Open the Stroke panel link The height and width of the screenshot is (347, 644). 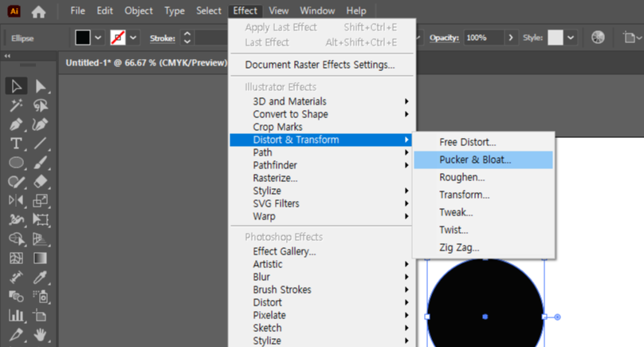tap(163, 38)
